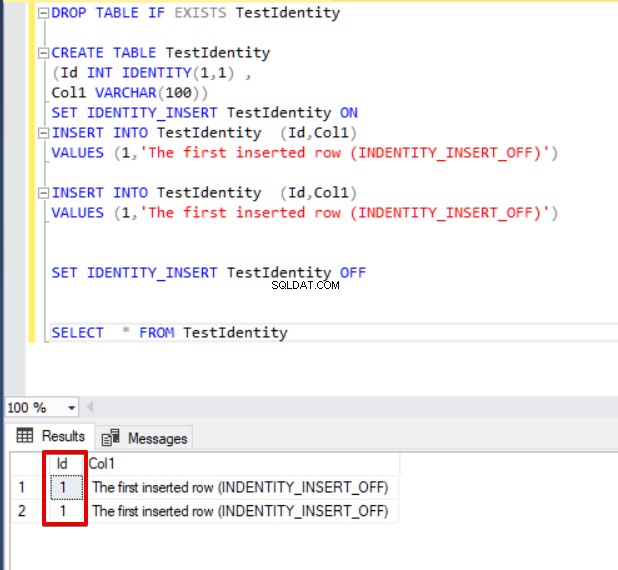
Task: Select the Col1 column header
Action: tap(242, 464)
